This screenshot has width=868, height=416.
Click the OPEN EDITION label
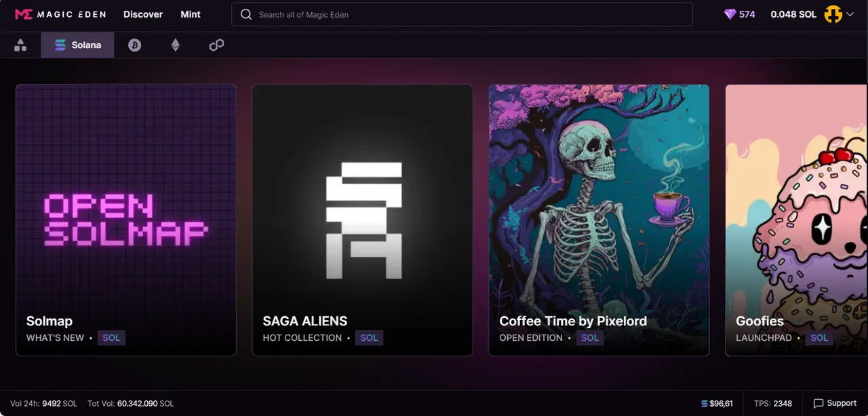531,337
